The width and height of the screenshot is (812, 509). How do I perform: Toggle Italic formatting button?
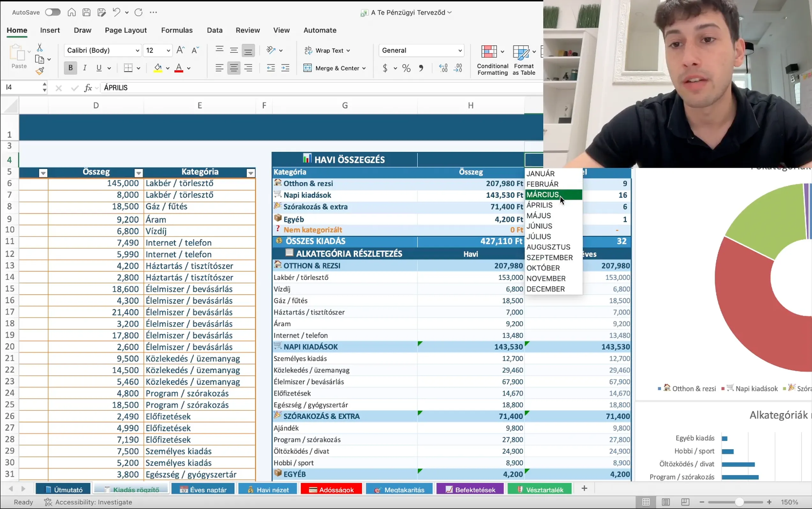click(85, 68)
